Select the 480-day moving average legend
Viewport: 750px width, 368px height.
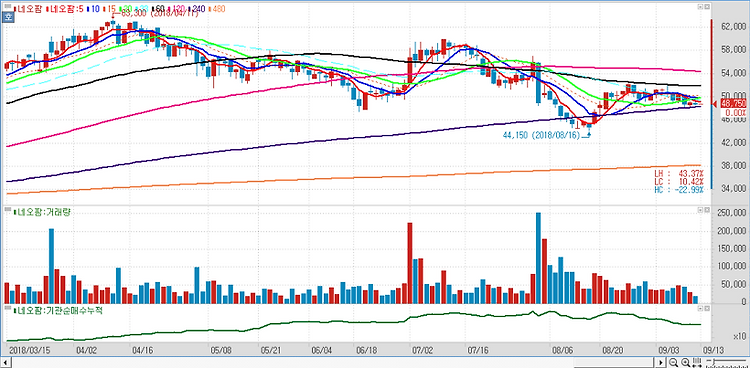point(217,9)
